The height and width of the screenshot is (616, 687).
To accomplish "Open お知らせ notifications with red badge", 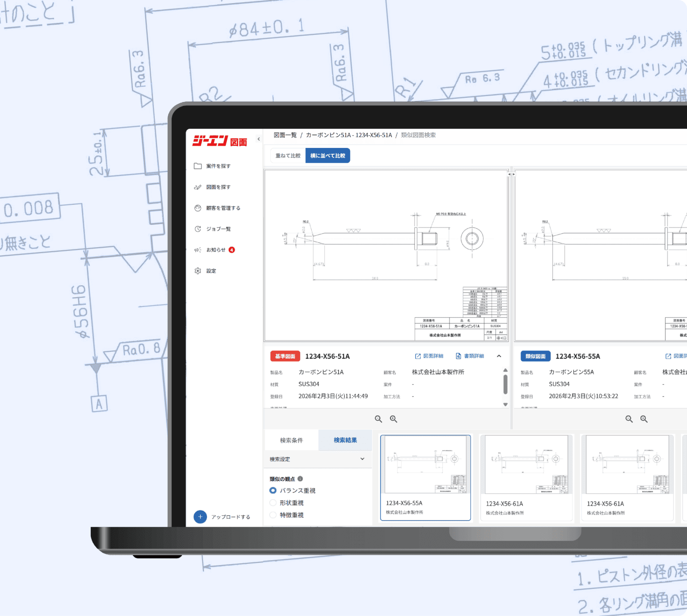I will coord(198,250).
